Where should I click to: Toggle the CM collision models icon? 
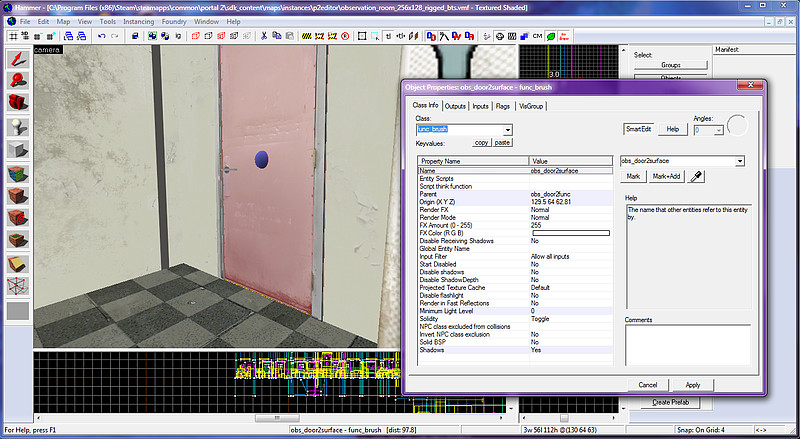click(x=537, y=36)
